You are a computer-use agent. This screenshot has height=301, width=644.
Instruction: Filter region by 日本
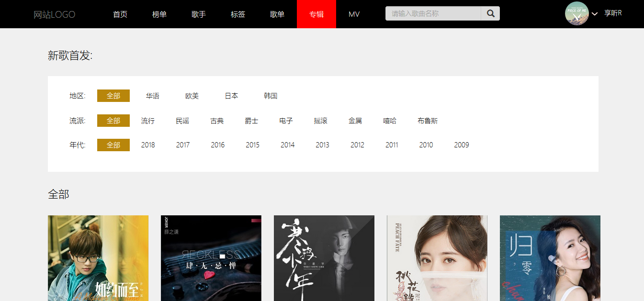click(231, 96)
